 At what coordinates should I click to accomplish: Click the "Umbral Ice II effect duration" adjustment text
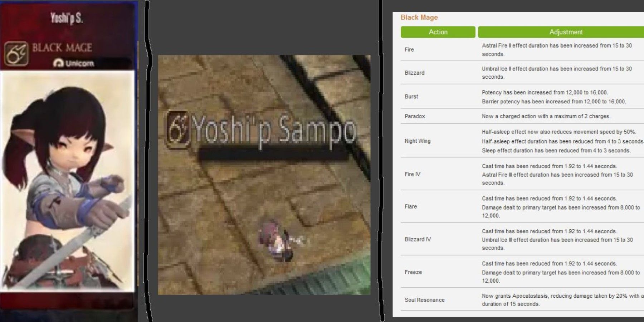[x=557, y=73]
